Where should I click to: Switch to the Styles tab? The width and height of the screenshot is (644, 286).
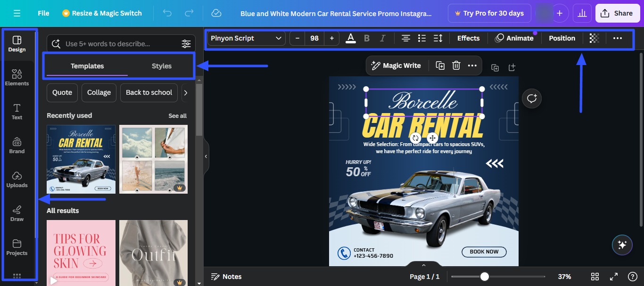pos(161,66)
